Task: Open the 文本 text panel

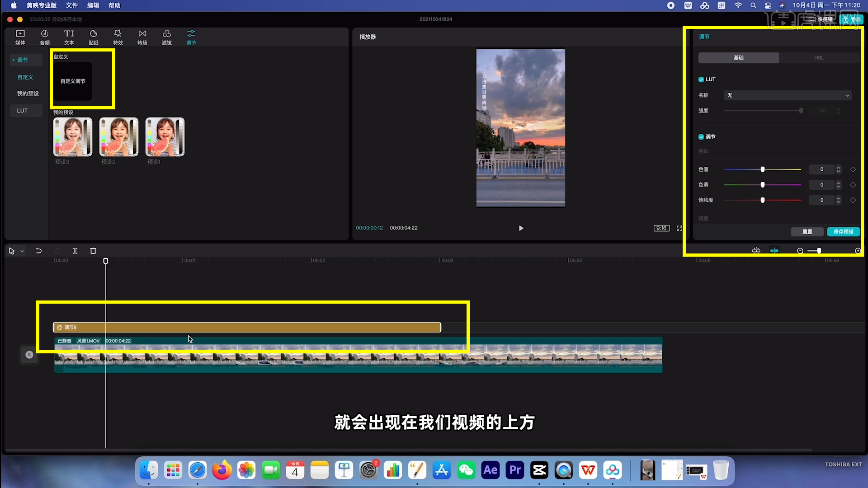Action: click(69, 37)
